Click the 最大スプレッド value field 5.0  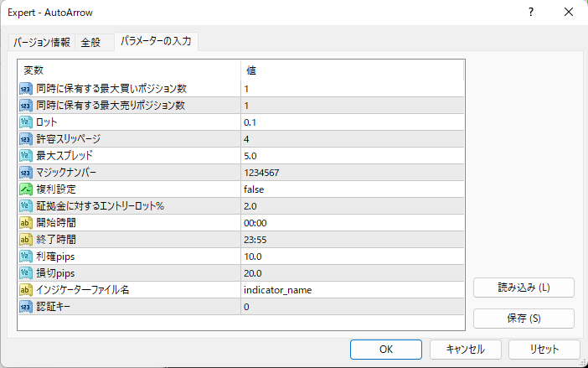point(352,156)
